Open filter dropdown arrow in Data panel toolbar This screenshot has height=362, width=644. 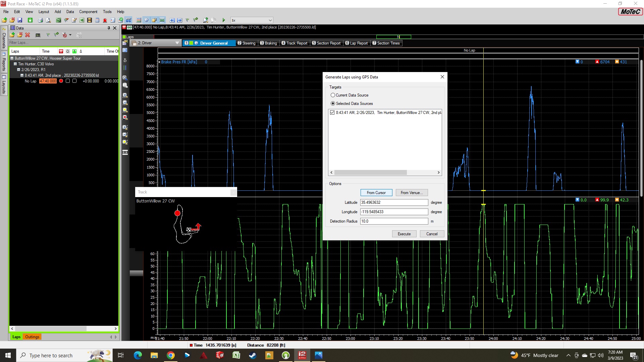click(x=70, y=35)
